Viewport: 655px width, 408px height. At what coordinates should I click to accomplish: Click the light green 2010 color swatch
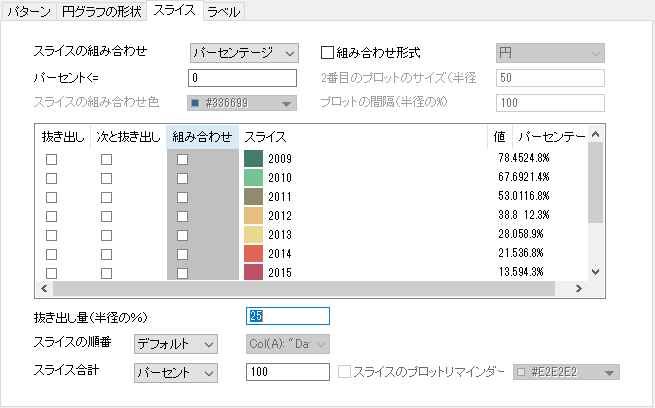[253, 177]
